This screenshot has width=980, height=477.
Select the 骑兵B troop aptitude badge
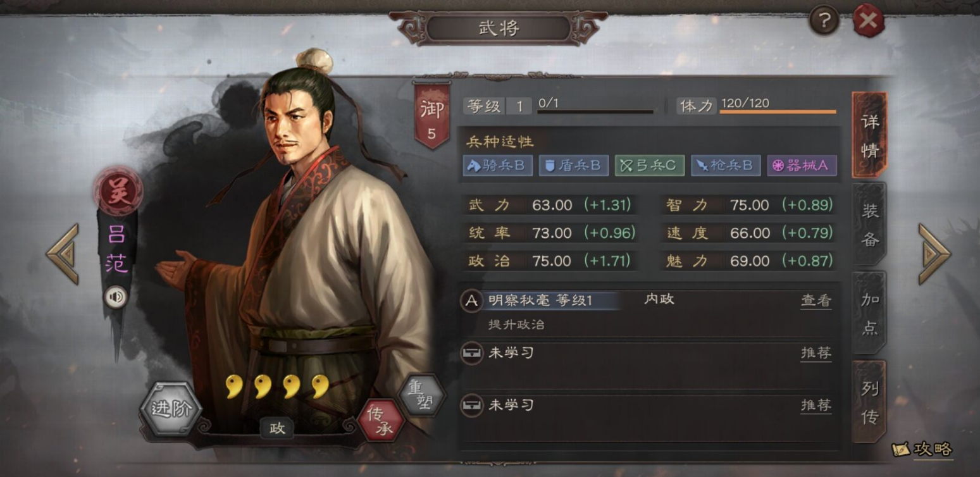pos(497,166)
